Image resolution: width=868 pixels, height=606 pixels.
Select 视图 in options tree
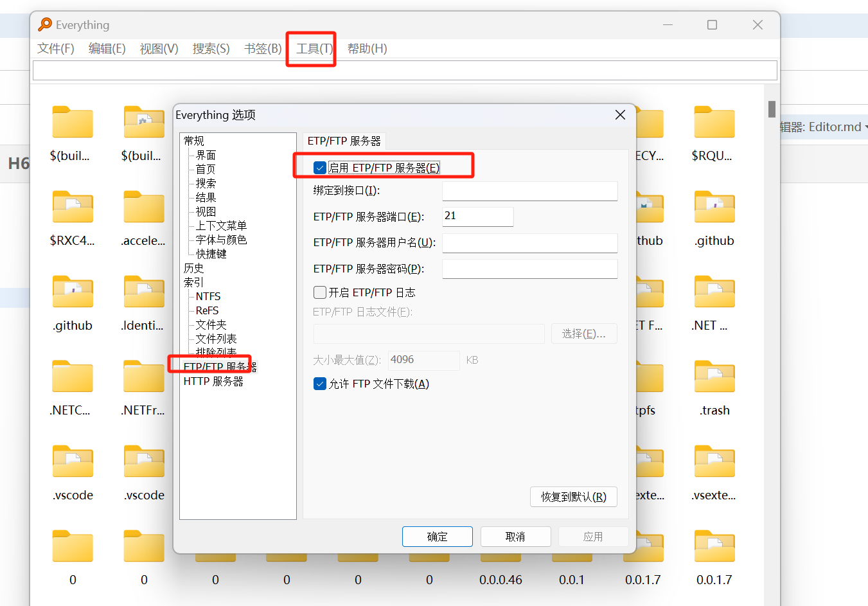[x=206, y=211]
